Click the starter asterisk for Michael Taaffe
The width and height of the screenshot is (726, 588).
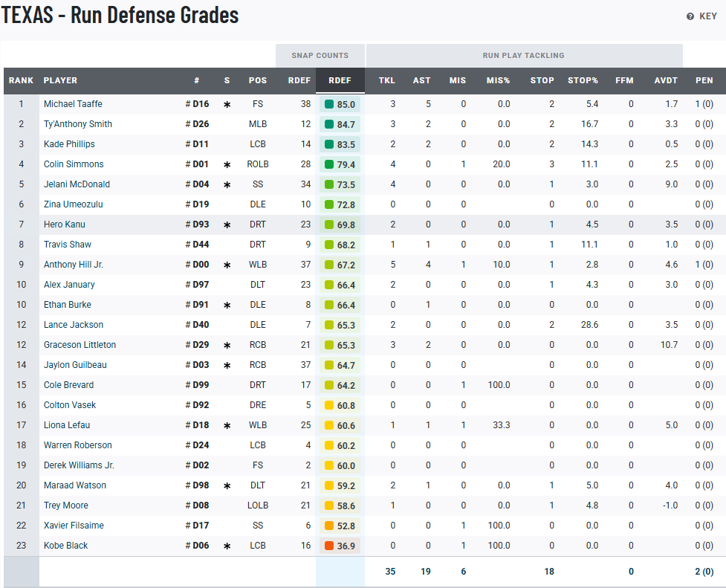[227, 105]
